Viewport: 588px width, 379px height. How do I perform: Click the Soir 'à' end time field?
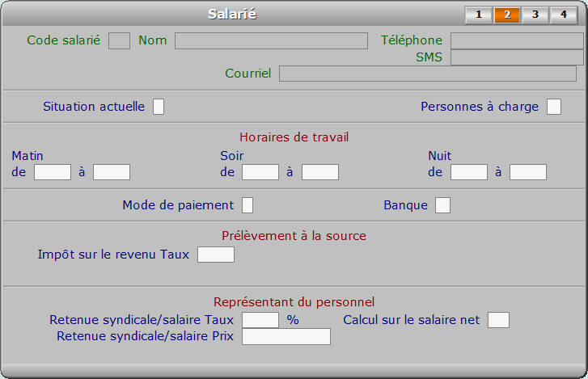click(320, 172)
